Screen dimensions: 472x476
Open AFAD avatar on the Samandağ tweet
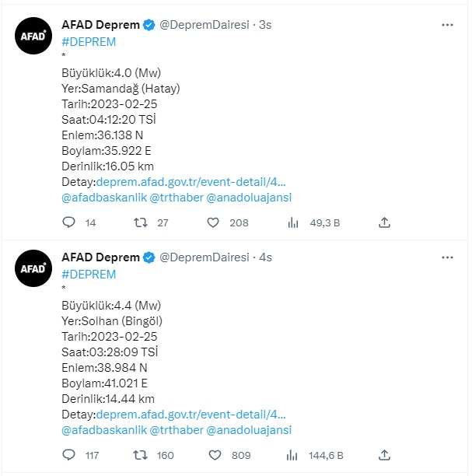[x=34, y=36]
